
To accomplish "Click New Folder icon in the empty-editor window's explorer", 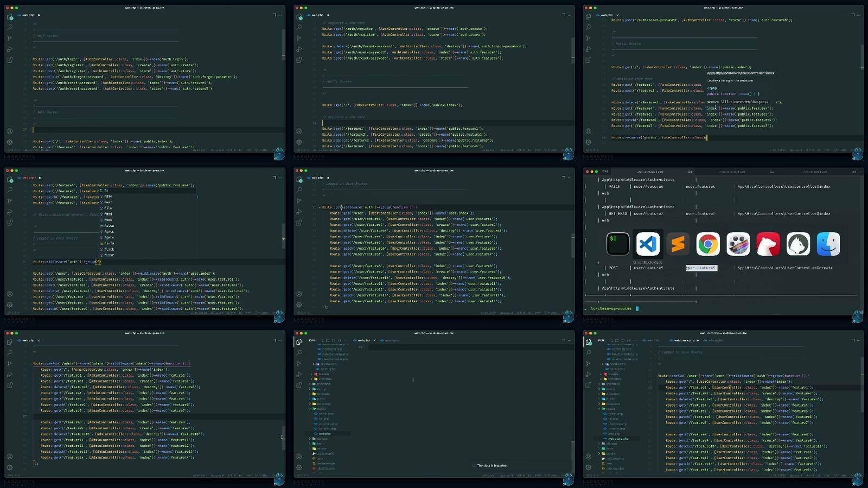I will [328, 340].
